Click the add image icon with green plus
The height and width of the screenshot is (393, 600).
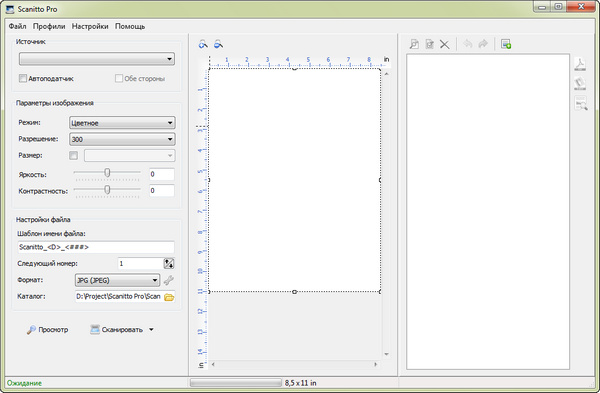[506, 44]
